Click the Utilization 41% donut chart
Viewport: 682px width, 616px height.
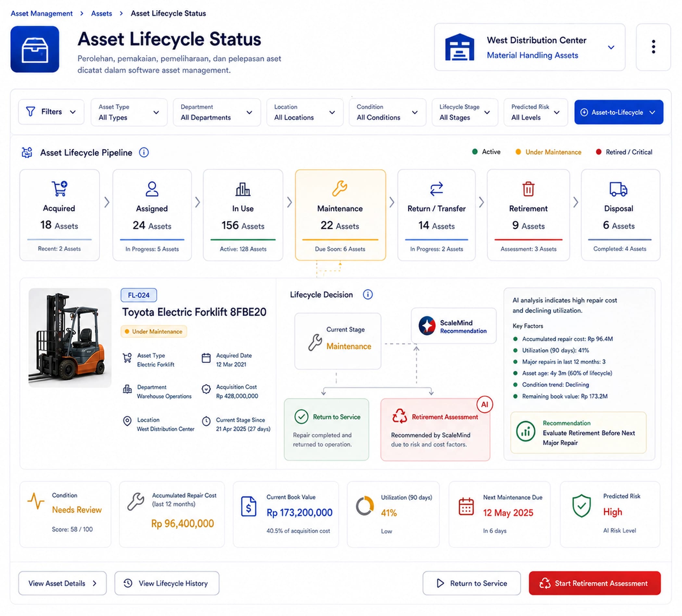365,506
